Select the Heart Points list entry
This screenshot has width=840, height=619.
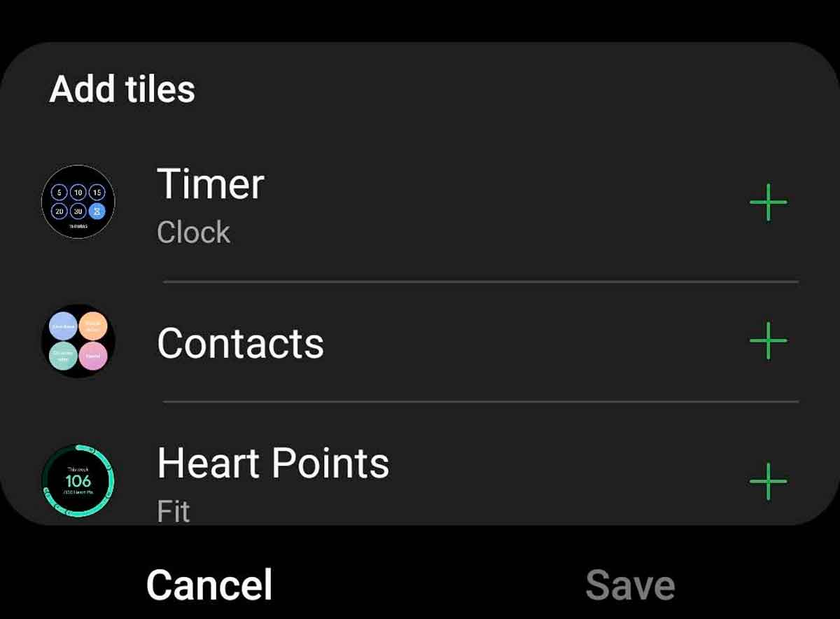tap(274, 463)
